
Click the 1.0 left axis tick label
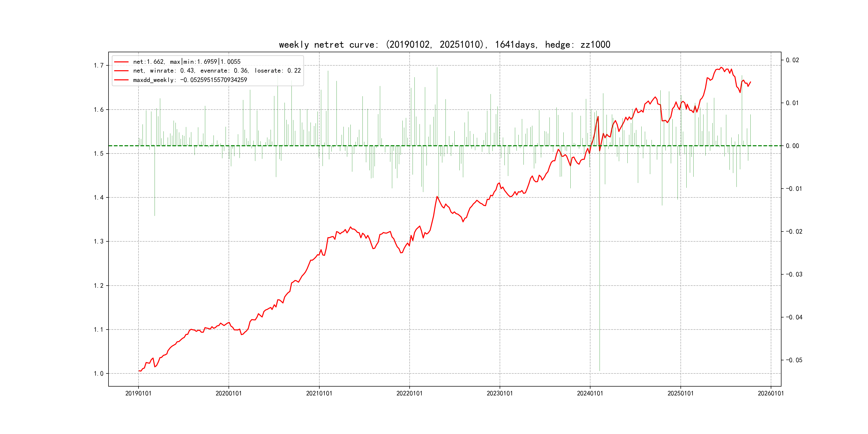(x=98, y=373)
